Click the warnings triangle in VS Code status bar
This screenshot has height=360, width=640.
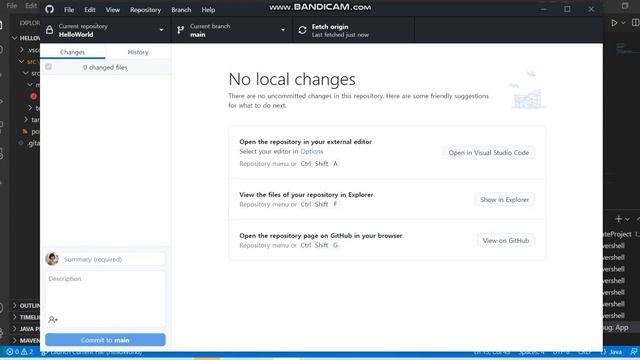(24, 351)
